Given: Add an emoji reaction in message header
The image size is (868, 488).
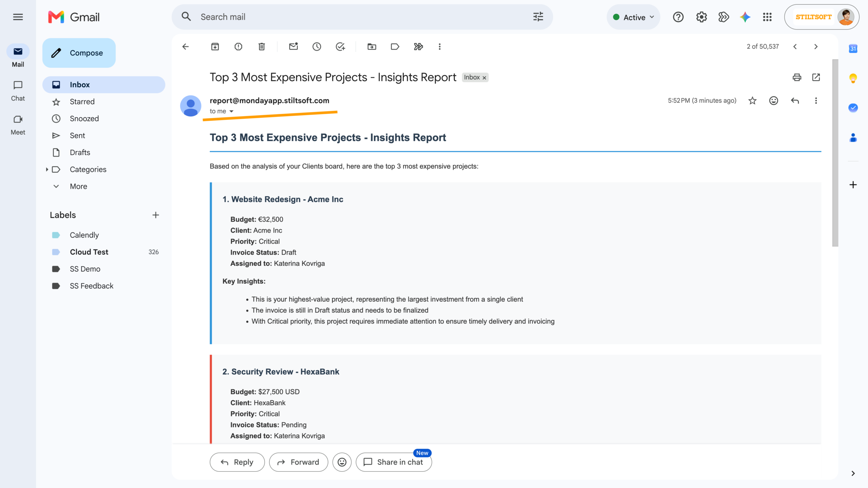Looking at the screenshot, I should [x=774, y=101].
